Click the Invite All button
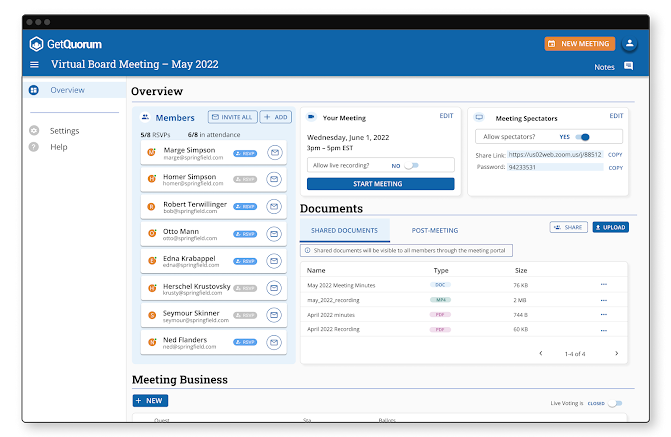671x437 pixels. coord(230,117)
